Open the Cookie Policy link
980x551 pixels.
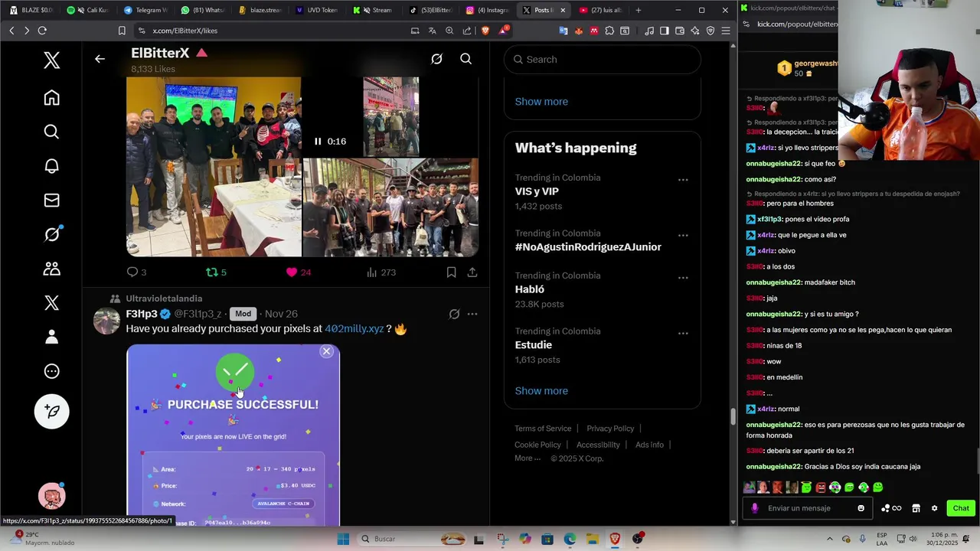pyautogui.click(x=537, y=445)
